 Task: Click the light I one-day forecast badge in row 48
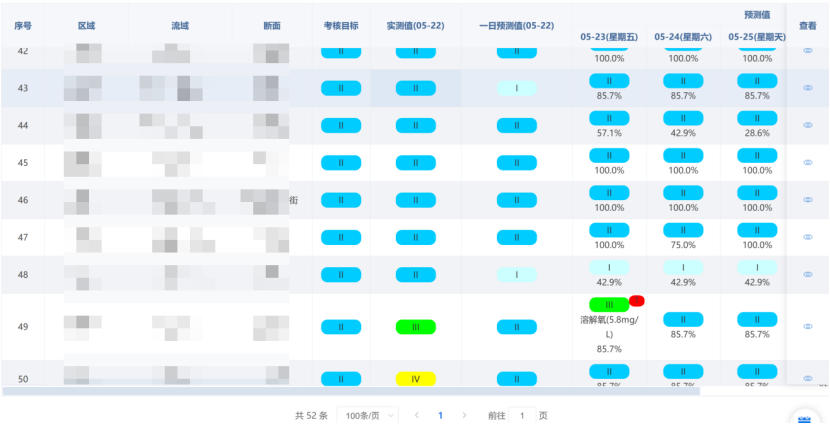(x=517, y=275)
